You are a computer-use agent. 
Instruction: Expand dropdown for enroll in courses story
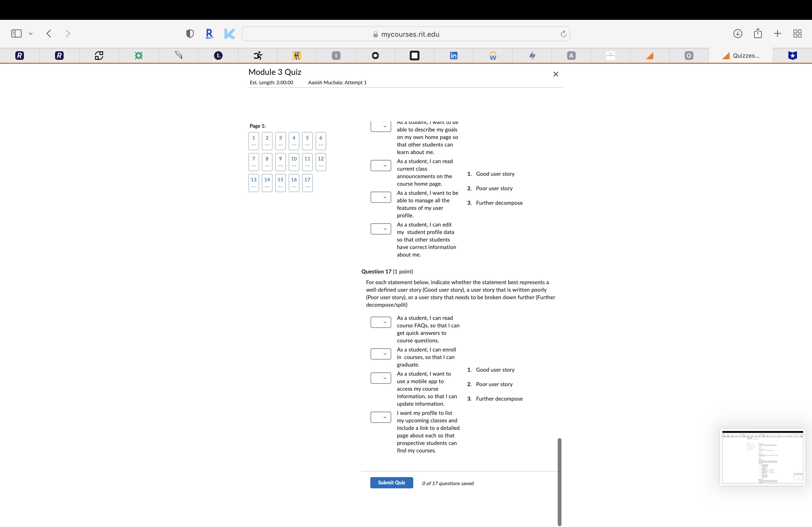click(380, 354)
